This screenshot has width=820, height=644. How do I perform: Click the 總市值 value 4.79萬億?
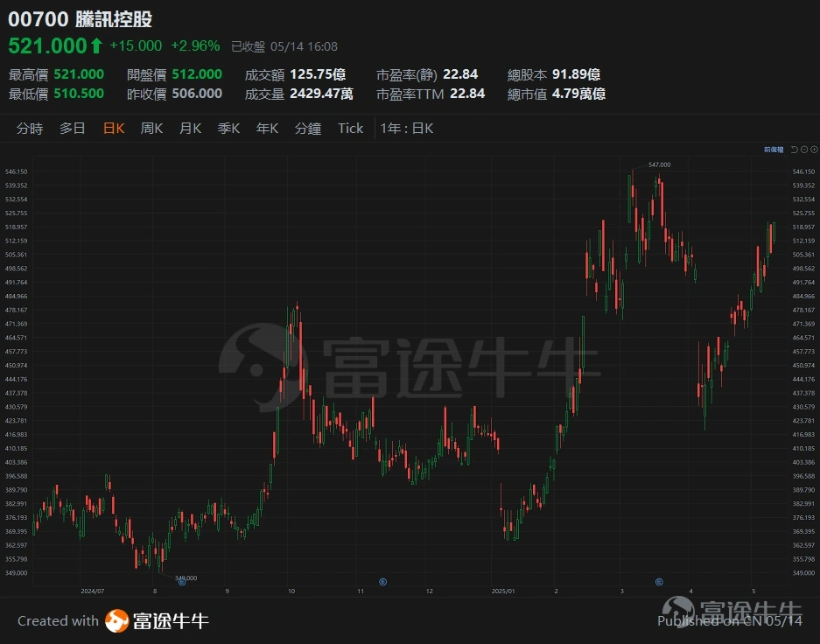[x=579, y=94]
